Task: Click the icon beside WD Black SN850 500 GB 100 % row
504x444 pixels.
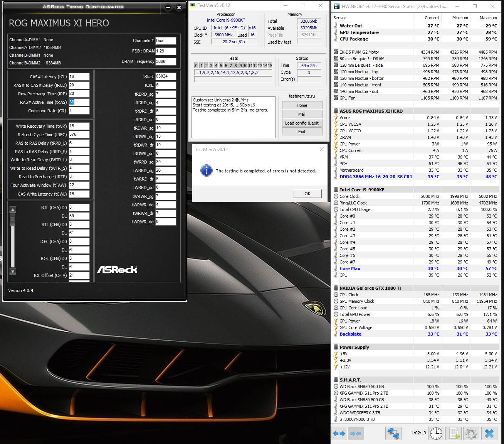Action: (336, 387)
